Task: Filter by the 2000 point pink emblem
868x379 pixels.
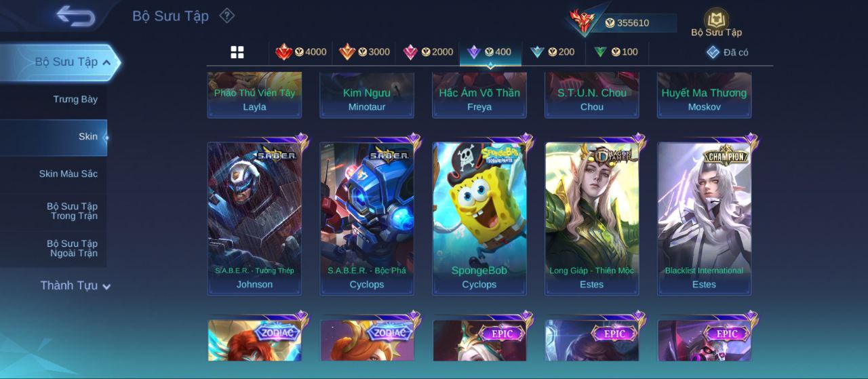Action: tap(428, 52)
